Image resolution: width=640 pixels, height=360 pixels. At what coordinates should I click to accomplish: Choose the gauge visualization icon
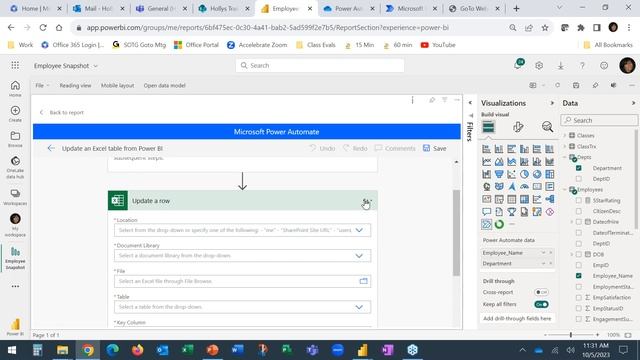tap(524, 187)
